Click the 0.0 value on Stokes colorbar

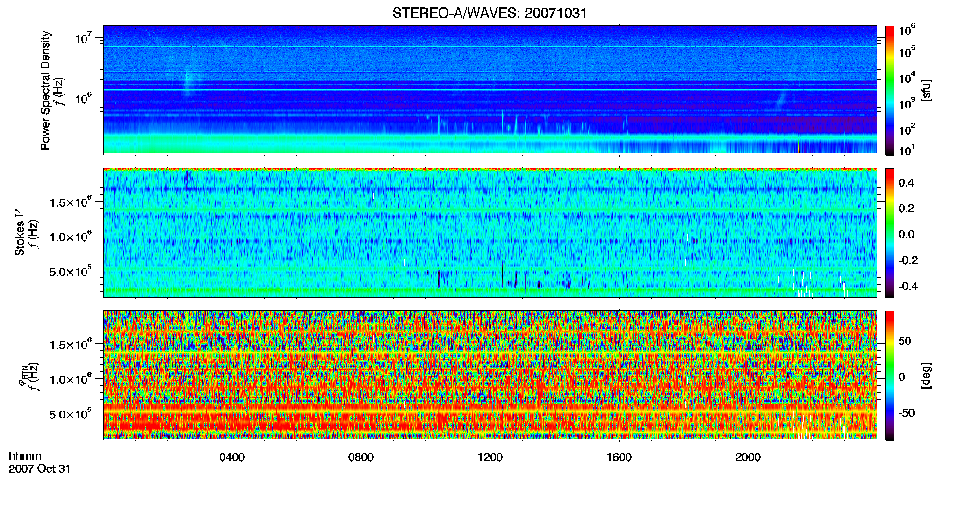[906, 235]
